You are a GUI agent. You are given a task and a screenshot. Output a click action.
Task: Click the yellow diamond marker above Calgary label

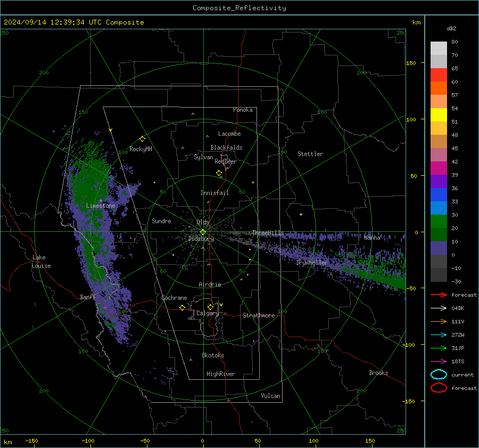coord(210,307)
